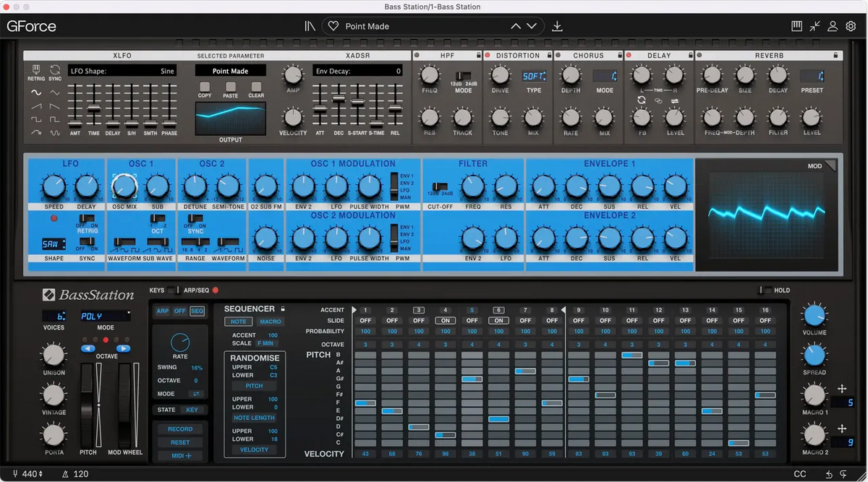Open the user account icon
Viewport: 868px width, 482px height.
833,26
